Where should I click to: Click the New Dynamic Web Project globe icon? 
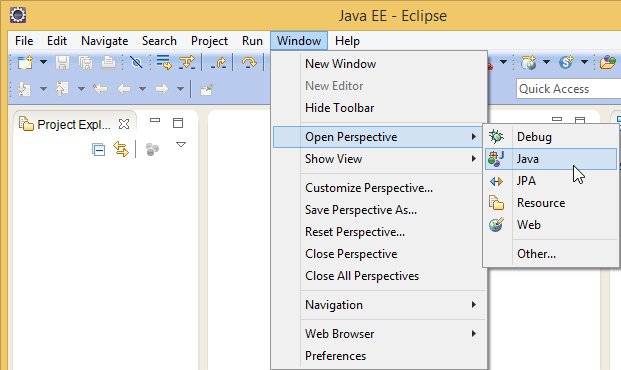click(528, 63)
